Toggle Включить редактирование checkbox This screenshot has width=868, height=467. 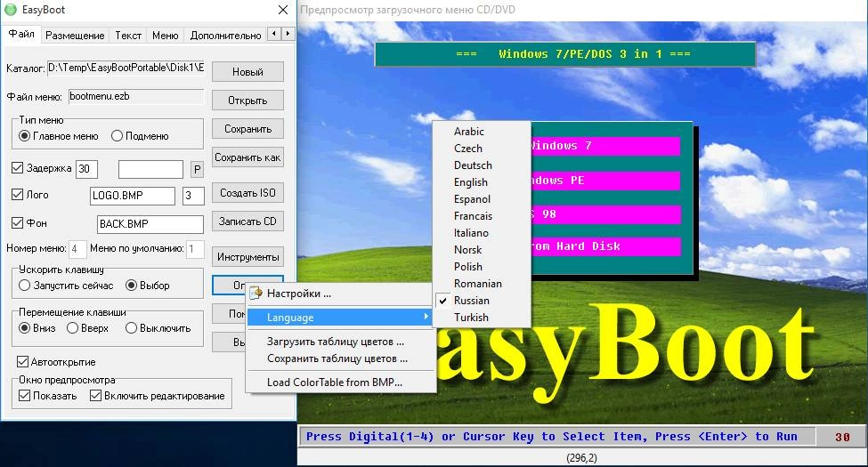pyautogui.click(x=158, y=396)
